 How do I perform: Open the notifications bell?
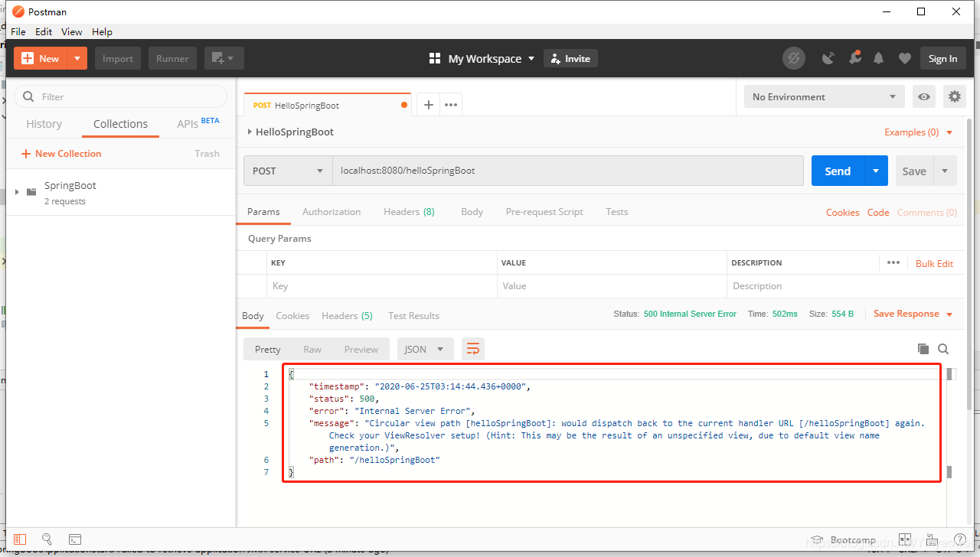pos(879,58)
